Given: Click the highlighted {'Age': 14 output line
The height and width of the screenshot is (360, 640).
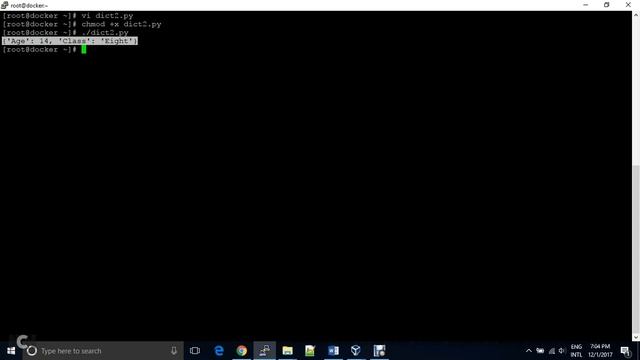Looking at the screenshot, I should tap(70, 41).
